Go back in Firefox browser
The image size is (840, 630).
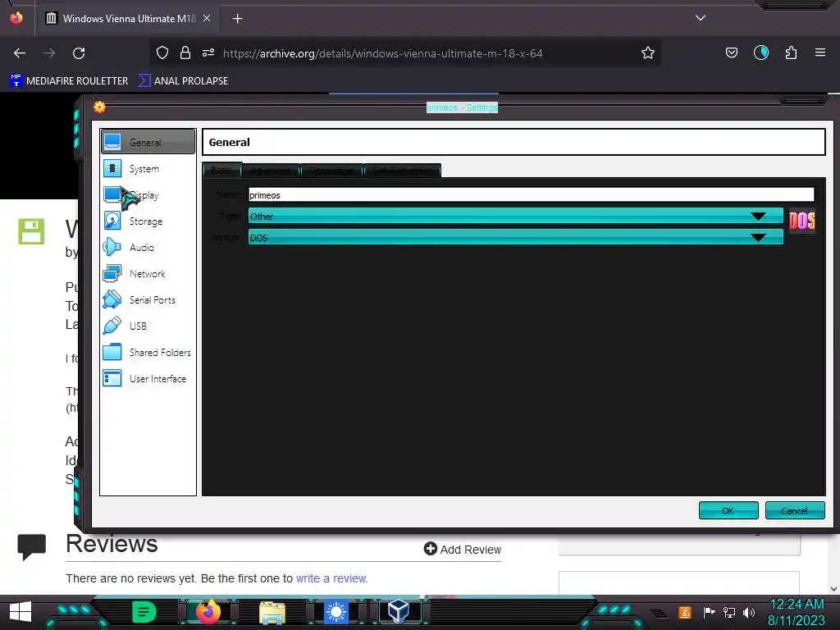coord(20,53)
